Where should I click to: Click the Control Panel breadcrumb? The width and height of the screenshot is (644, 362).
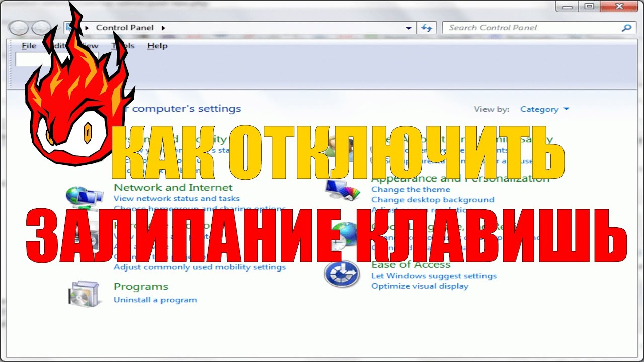(x=126, y=28)
